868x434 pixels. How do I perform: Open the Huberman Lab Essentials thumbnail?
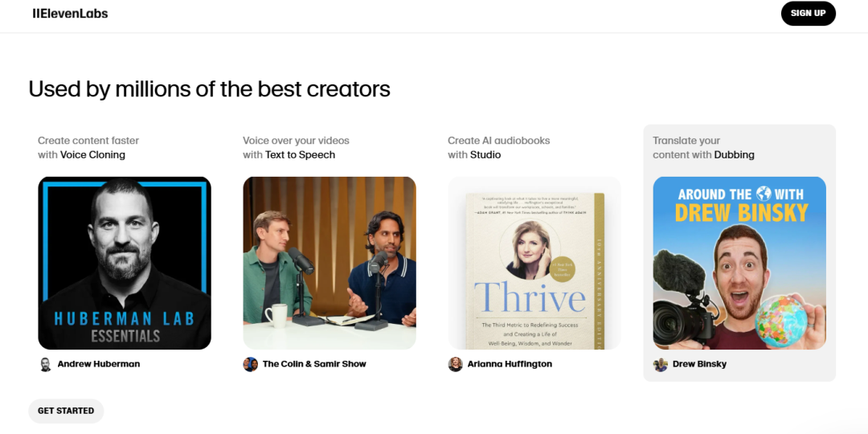click(x=125, y=263)
